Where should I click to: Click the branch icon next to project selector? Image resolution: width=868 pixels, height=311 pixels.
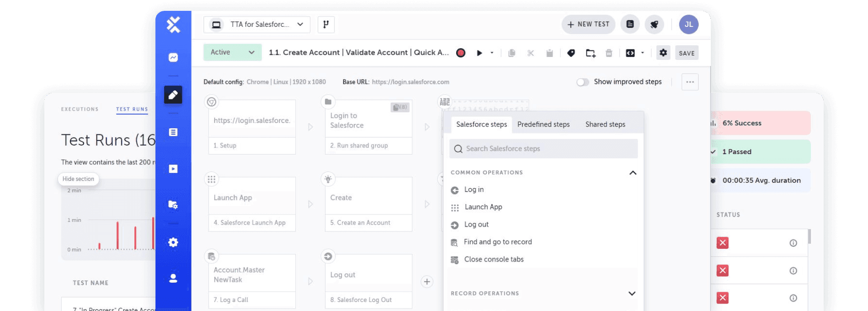click(326, 25)
